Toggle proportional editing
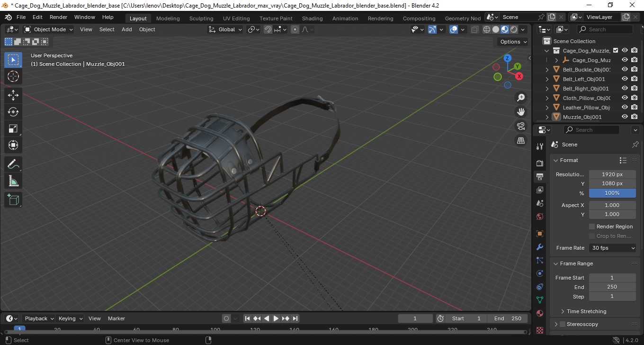The height and width of the screenshot is (345, 644). 295,29
